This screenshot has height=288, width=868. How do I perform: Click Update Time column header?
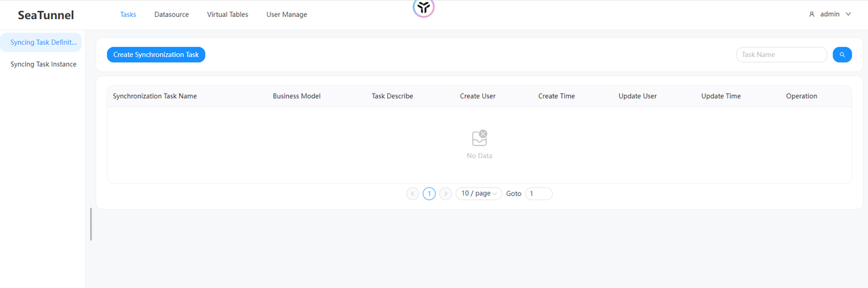(x=721, y=96)
